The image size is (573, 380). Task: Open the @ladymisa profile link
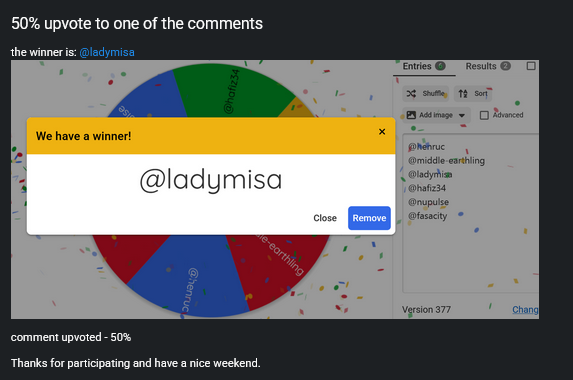point(107,52)
